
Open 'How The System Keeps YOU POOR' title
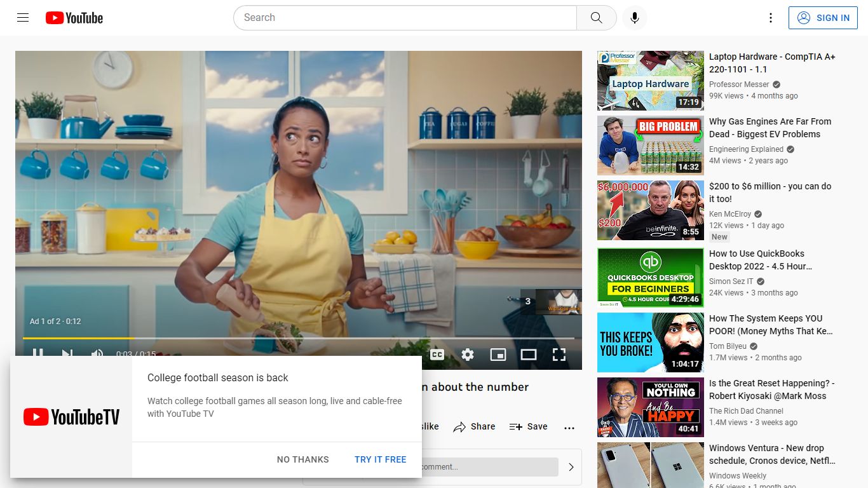pyautogui.click(x=771, y=325)
